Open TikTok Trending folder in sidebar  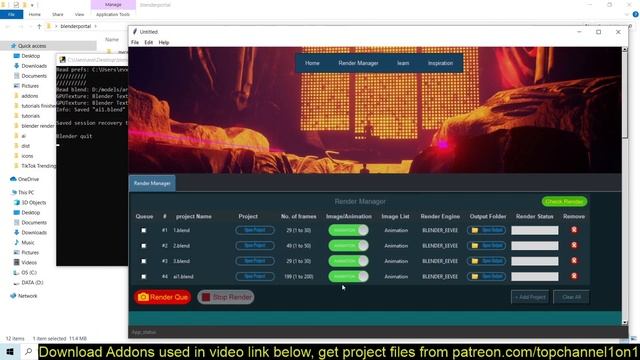[35, 166]
